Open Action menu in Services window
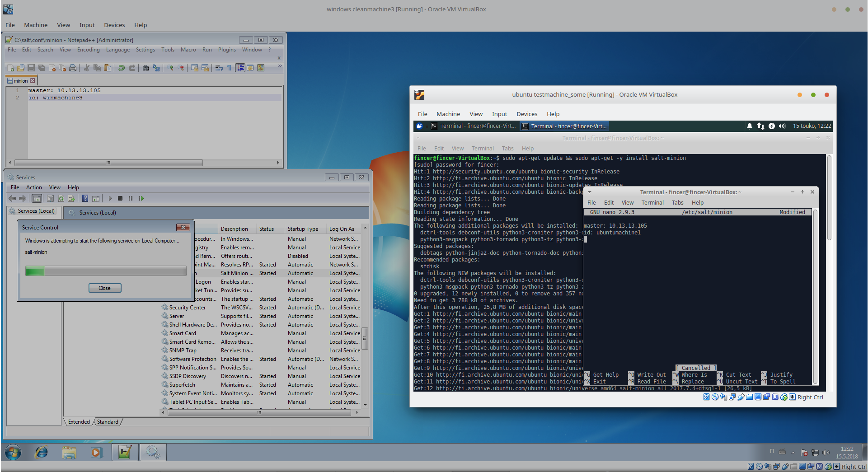This screenshot has height=472, width=868. point(34,187)
